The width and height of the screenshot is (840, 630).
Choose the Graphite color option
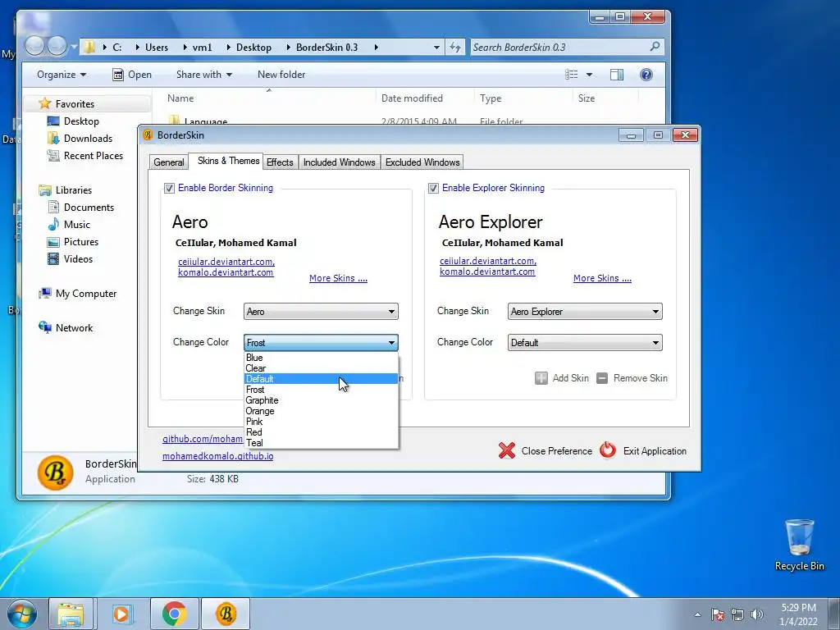[321, 400]
